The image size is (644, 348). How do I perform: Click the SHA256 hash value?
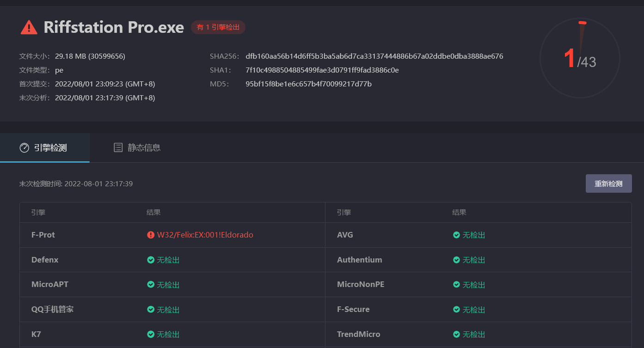click(374, 56)
